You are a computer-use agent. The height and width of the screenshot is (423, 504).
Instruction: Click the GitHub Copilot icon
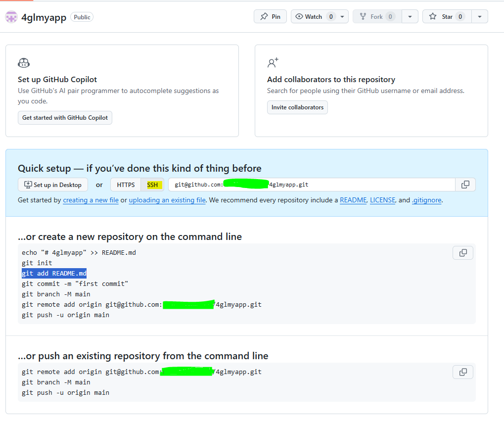tap(24, 63)
